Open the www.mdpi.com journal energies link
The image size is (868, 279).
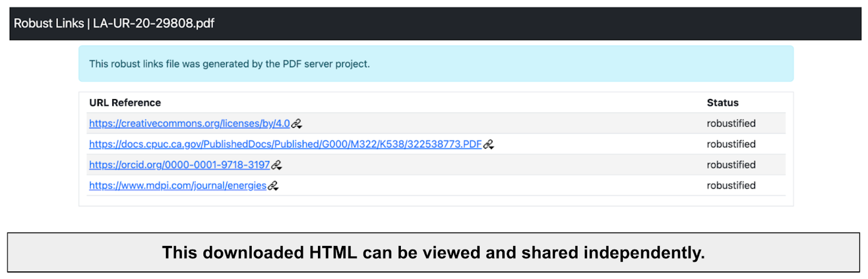click(x=178, y=185)
